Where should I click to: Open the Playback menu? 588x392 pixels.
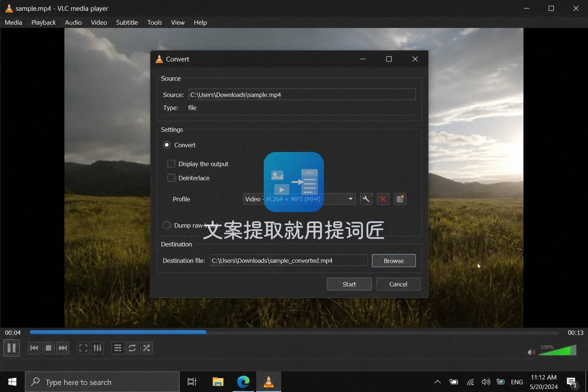[x=44, y=23]
